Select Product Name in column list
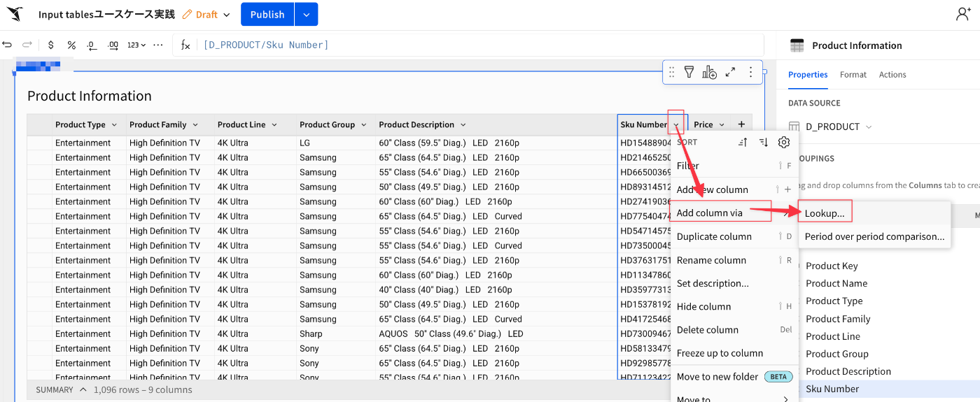This screenshot has width=980, height=402. (836, 283)
